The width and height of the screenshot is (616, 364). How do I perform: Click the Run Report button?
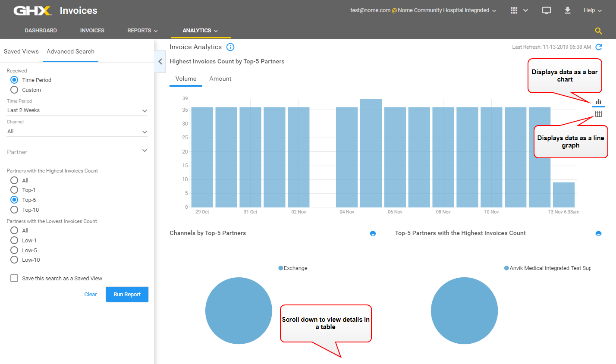coord(127,294)
